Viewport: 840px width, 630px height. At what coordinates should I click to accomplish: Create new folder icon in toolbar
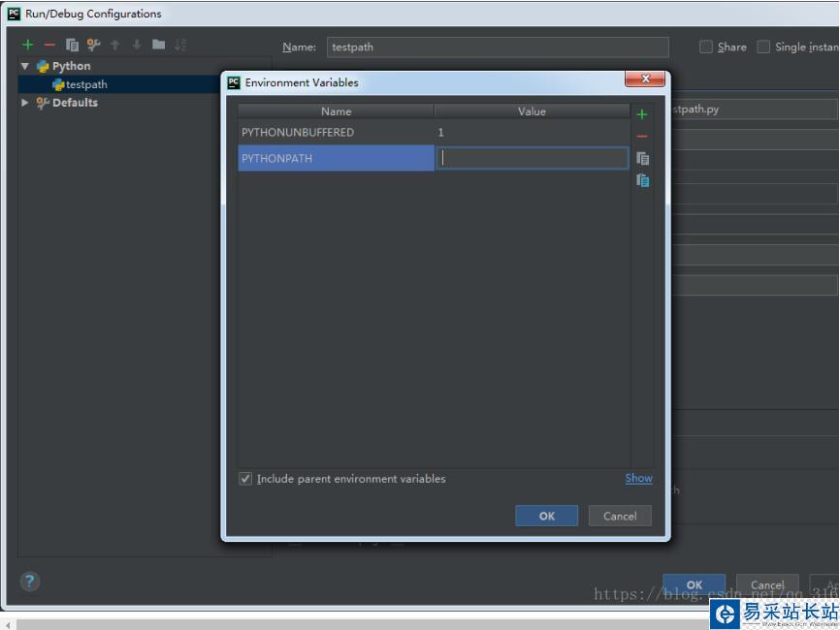point(158,45)
